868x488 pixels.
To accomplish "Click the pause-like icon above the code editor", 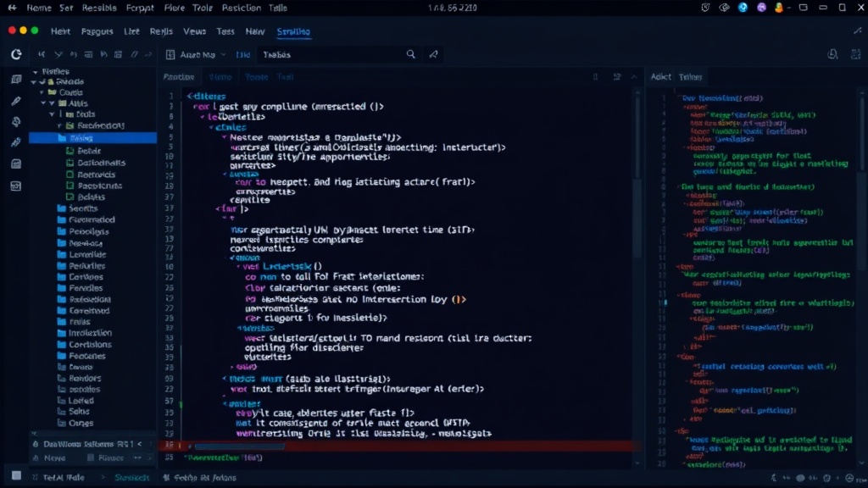I will (x=596, y=77).
